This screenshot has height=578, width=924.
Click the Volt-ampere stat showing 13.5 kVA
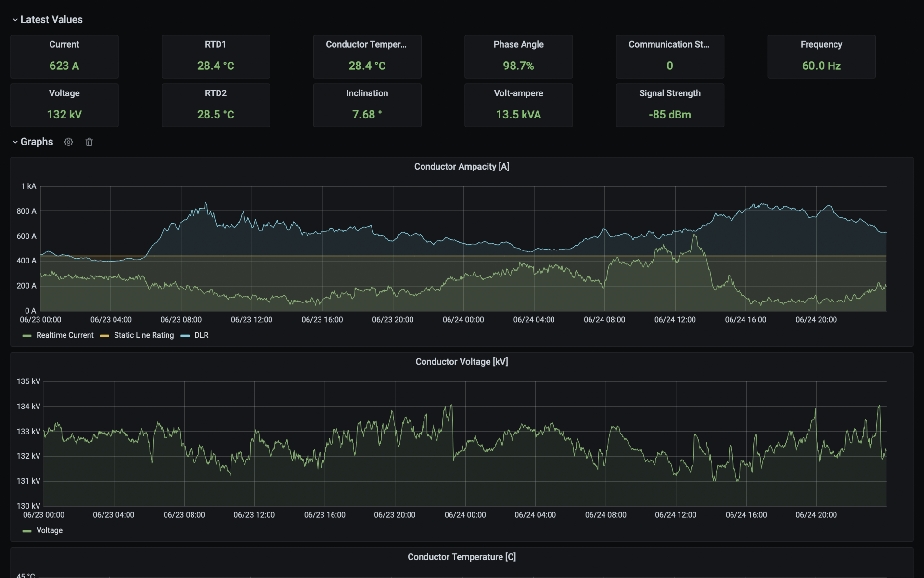518,105
